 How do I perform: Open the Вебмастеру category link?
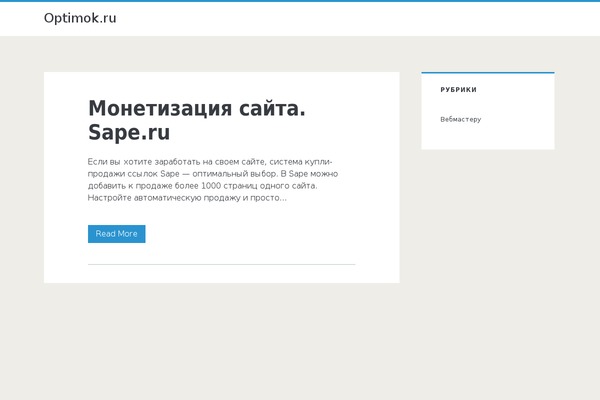(461, 119)
